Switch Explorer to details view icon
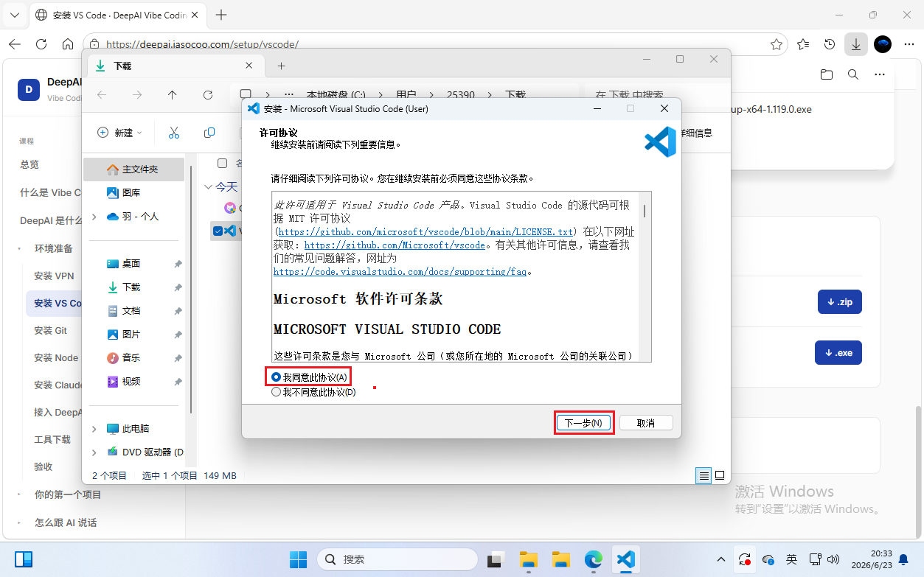The width and height of the screenshot is (924, 577). pos(704,475)
